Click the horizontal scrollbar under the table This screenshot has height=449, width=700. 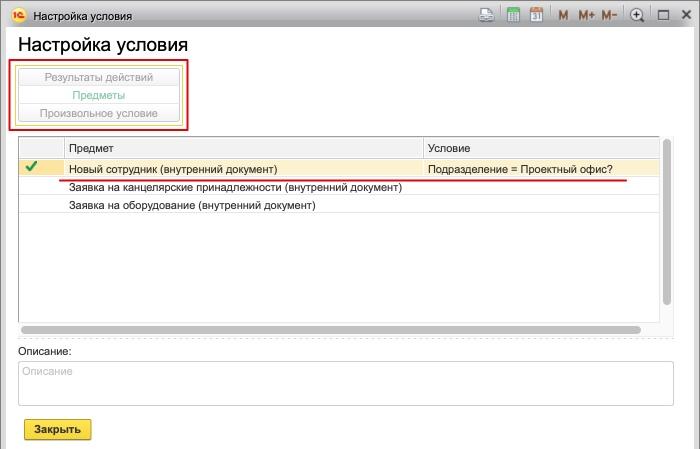tap(330, 329)
